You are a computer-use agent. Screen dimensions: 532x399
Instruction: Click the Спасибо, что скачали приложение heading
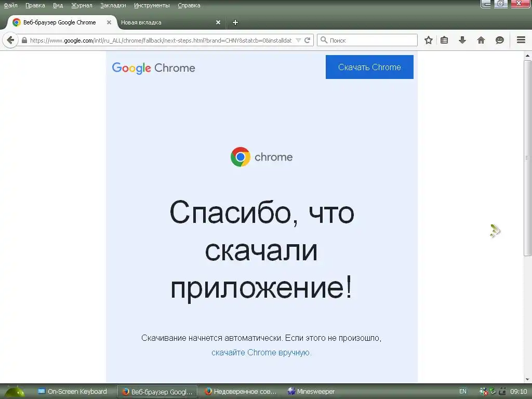point(261,250)
